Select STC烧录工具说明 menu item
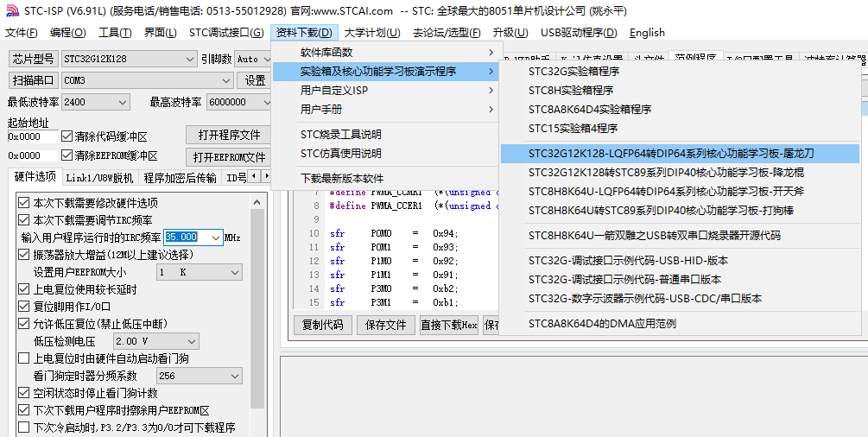Screen dimensions: 868x437 click(x=387, y=135)
